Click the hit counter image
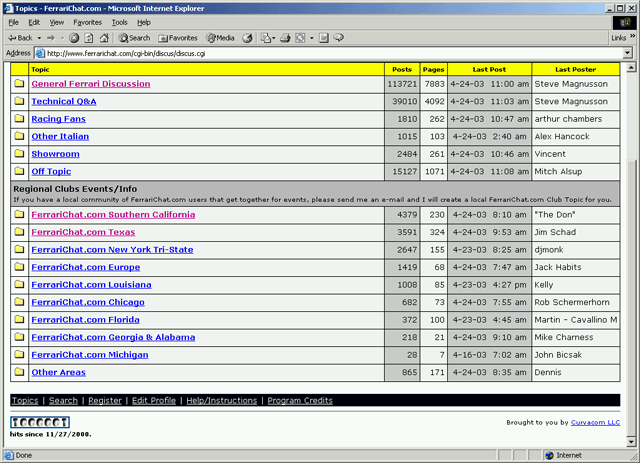The width and height of the screenshot is (640, 463). [40, 422]
